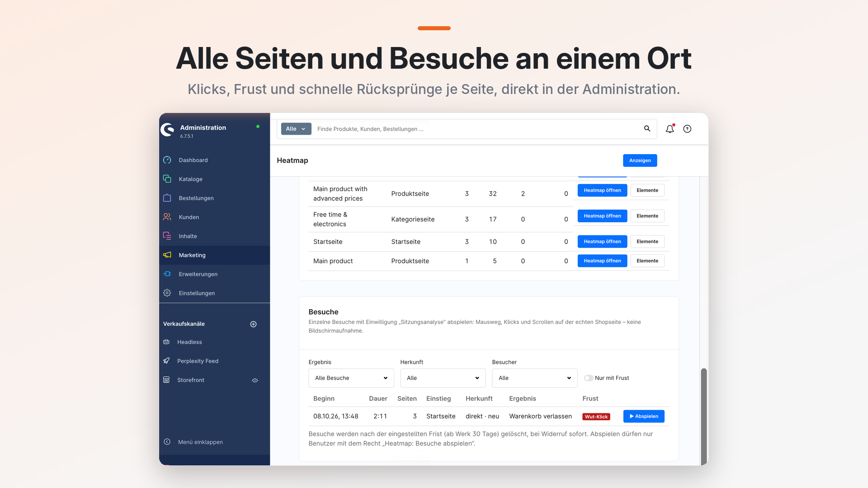Click the Headless basket icon
Screen dimensions: 868x488
166,342
